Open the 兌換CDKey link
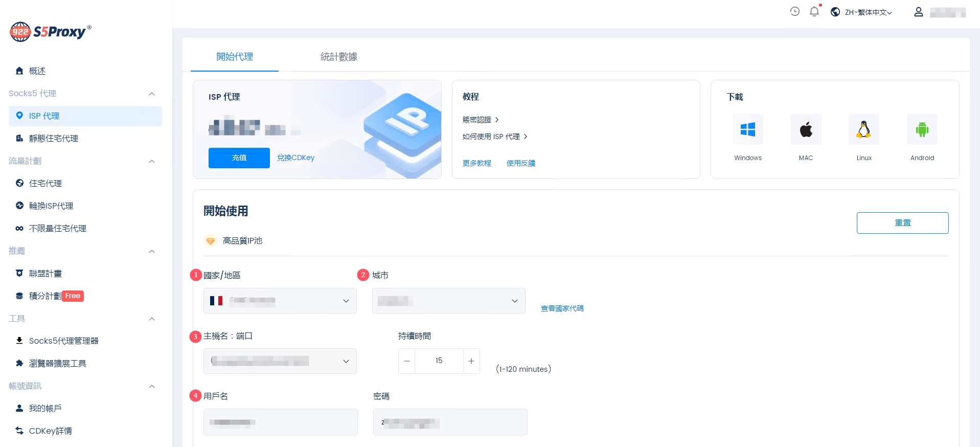 (x=295, y=158)
